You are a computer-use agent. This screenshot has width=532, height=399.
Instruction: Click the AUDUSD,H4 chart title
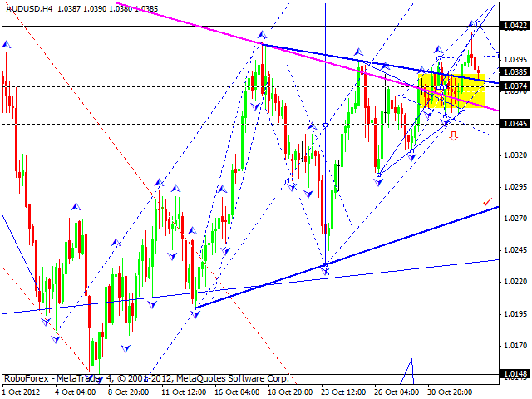coord(30,9)
